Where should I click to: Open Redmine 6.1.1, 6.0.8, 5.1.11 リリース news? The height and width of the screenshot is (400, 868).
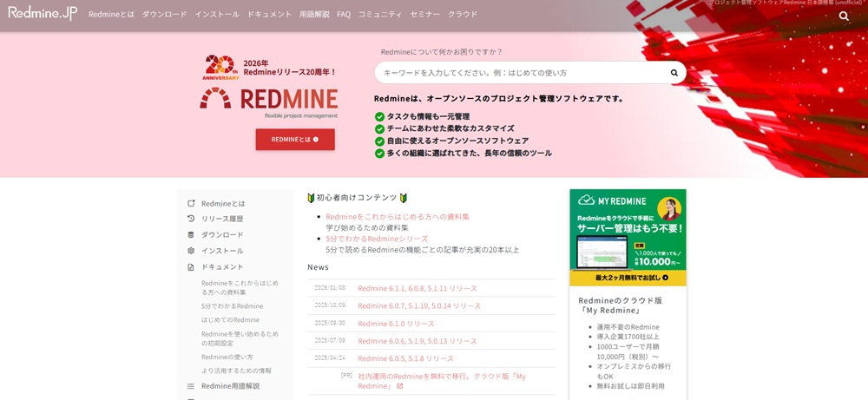[418, 288]
